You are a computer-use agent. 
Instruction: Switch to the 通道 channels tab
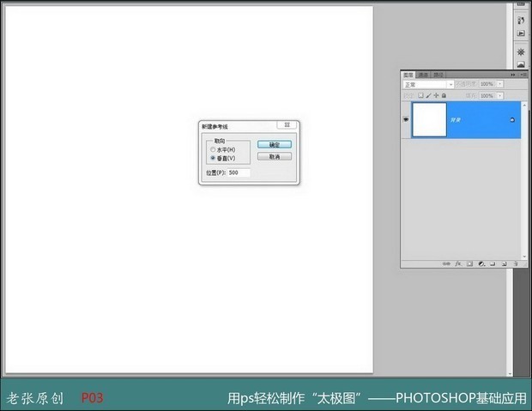pyautogui.click(x=423, y=75)
